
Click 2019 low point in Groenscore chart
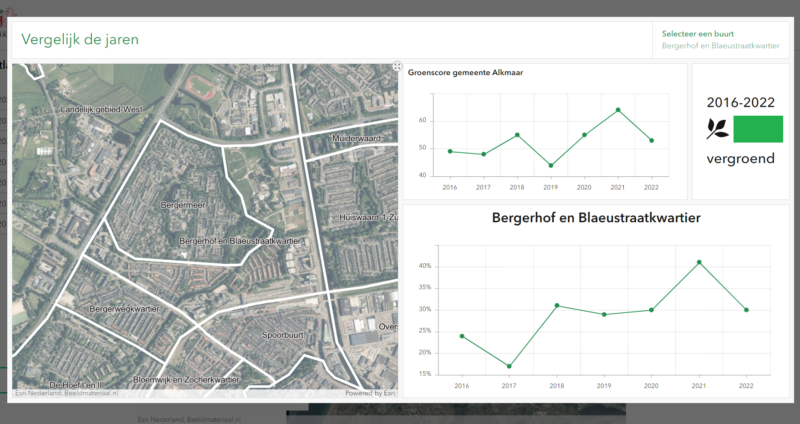[x=551, y=166]
